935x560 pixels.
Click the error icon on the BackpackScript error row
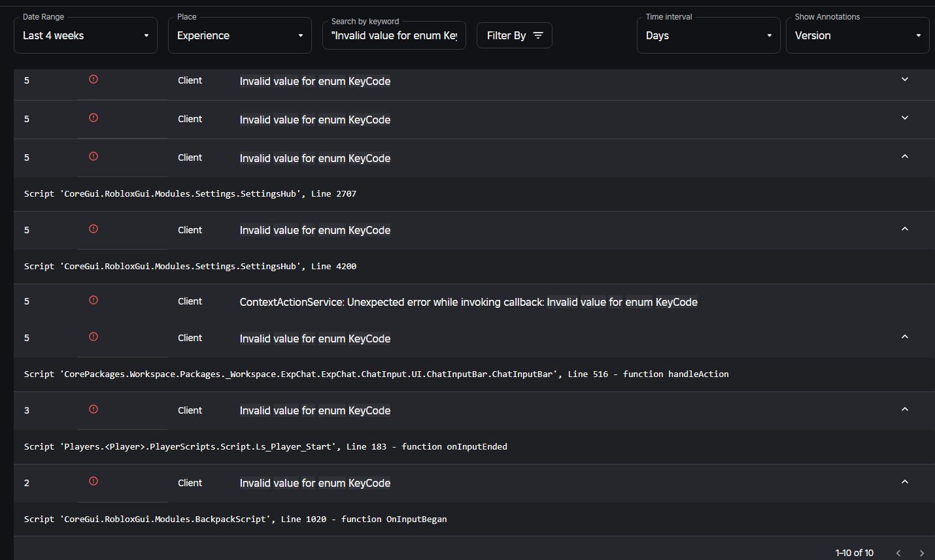pyautogui.click(x=93, y=481)
